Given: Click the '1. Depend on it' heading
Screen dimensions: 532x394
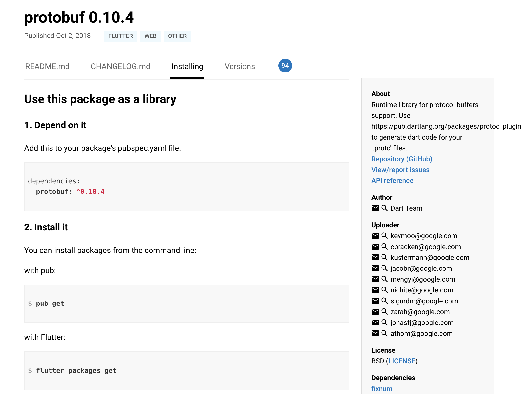Looking at the screenshot, I should pyautogui.click(x=55, y=125).
